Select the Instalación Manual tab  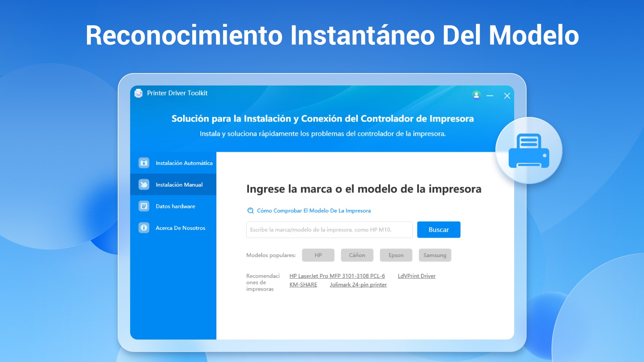(x=173, y=185)
